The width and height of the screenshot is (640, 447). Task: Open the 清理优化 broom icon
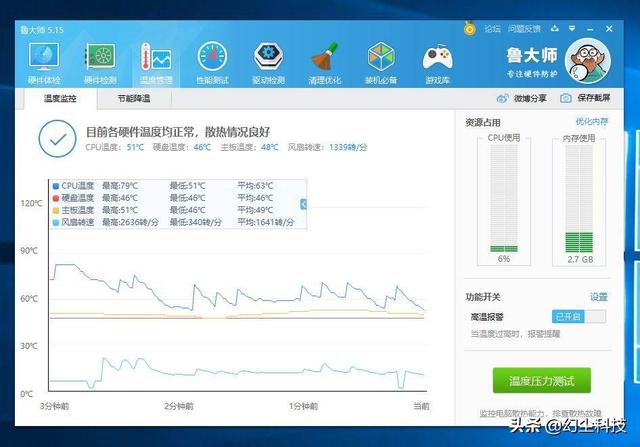(324, 63)
